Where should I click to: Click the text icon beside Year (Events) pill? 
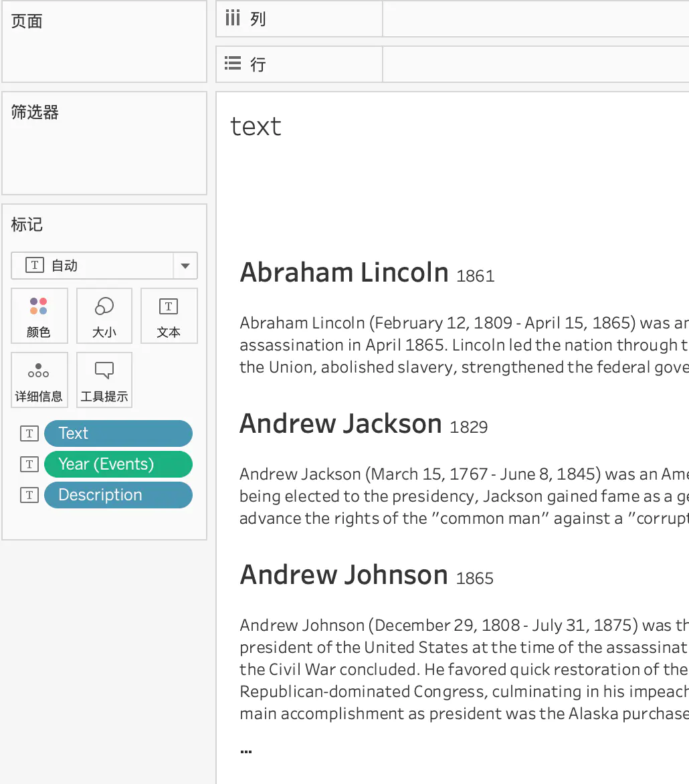coord(29,464)
